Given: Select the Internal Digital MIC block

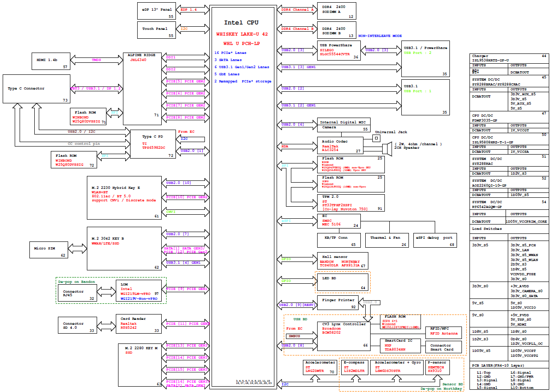Looking at the screenshot, I should (x=344, y=122).
